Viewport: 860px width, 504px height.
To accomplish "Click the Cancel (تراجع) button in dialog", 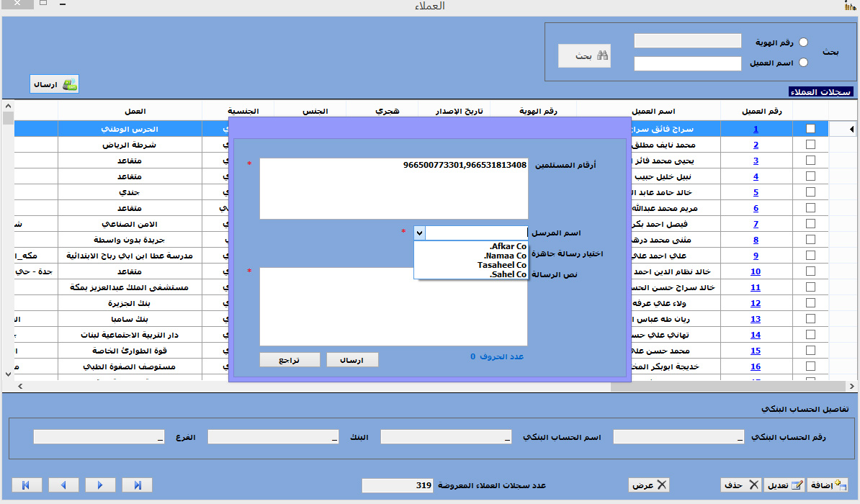I will click(x=290, y=360).
